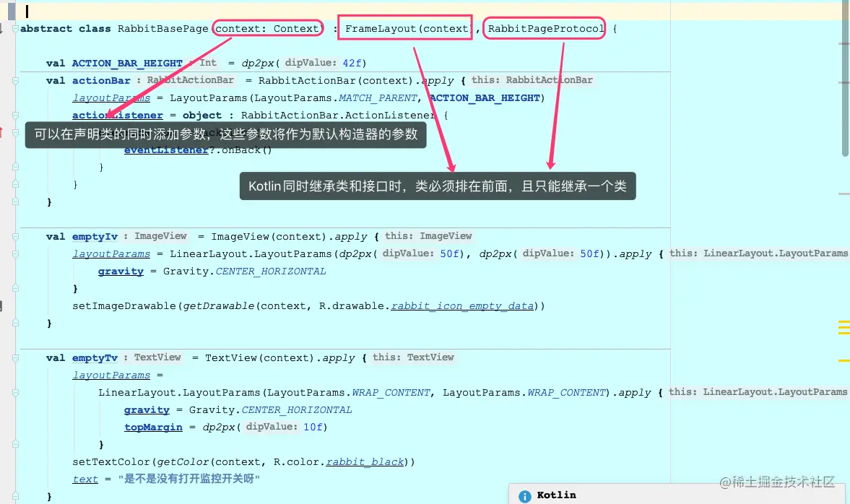Click the topMargin property name
Viewport: 850px width, 504px height.
[153, 427]
